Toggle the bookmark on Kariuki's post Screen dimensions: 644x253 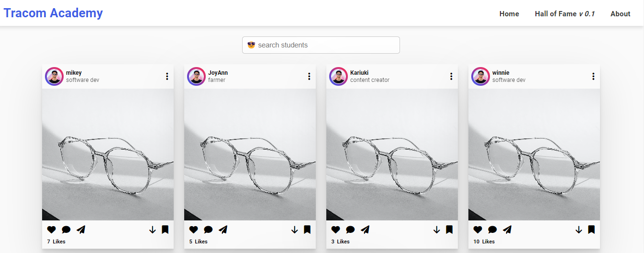(449, 230)
